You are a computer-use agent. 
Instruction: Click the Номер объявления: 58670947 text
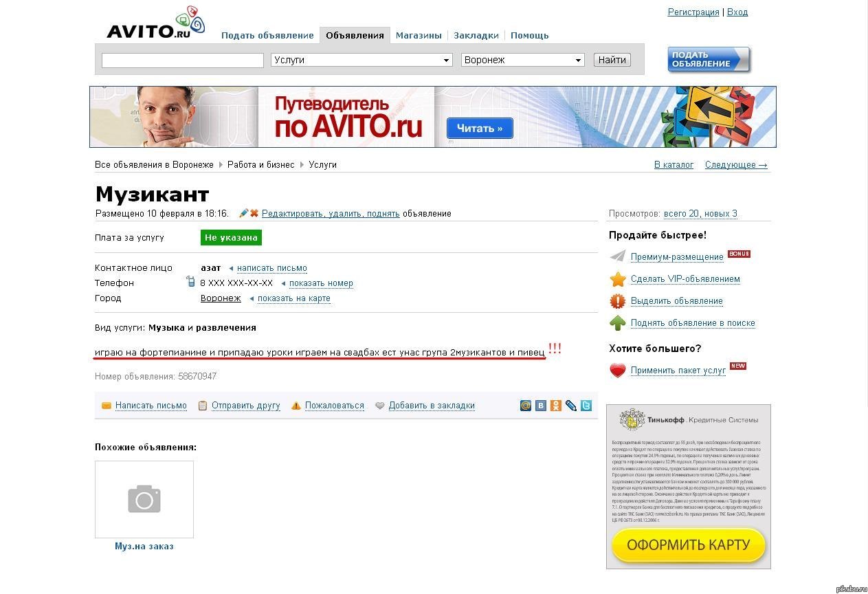coord(156,377)
